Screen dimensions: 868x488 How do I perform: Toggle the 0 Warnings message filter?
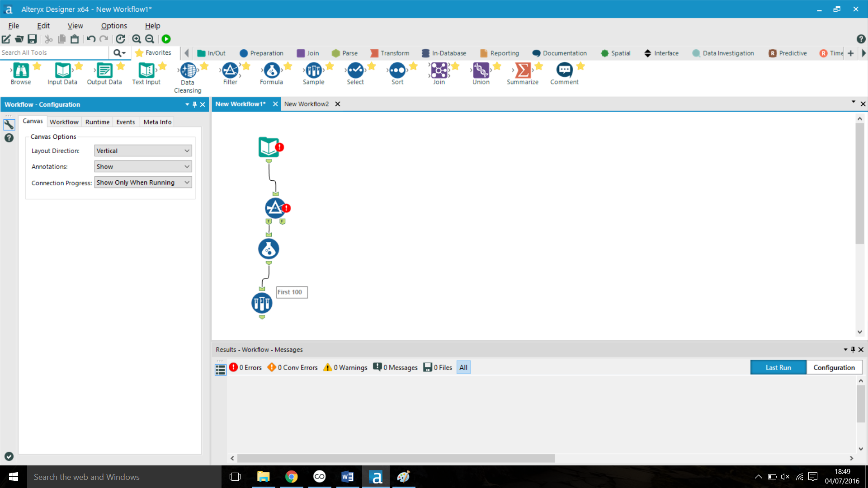345,367
